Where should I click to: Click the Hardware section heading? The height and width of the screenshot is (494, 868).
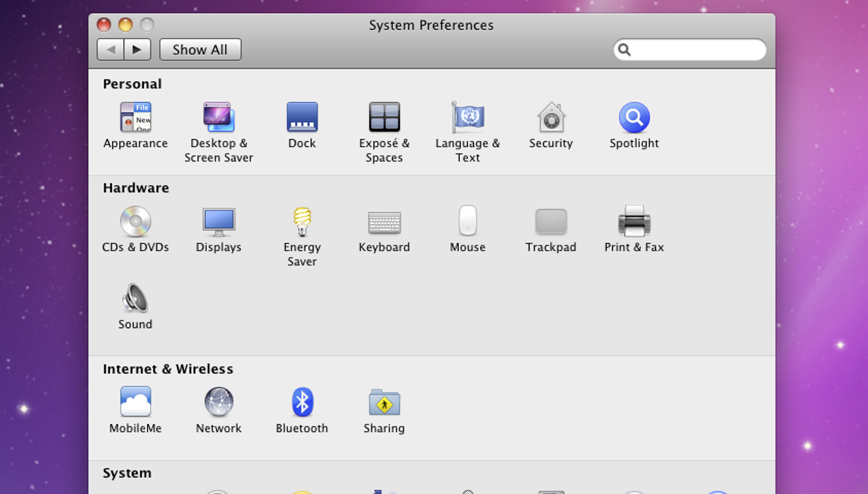[136, 188]
